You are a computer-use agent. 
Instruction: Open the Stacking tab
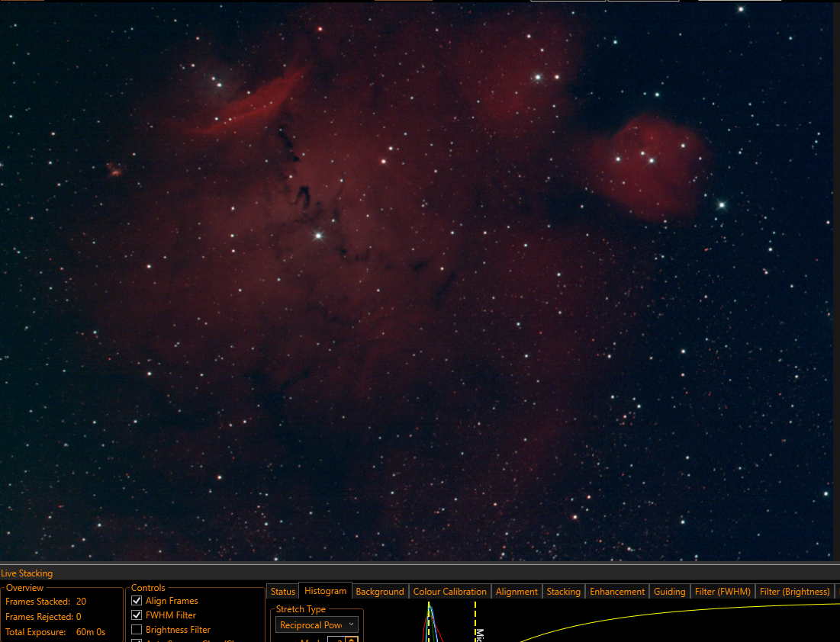(x=564, y=591)
